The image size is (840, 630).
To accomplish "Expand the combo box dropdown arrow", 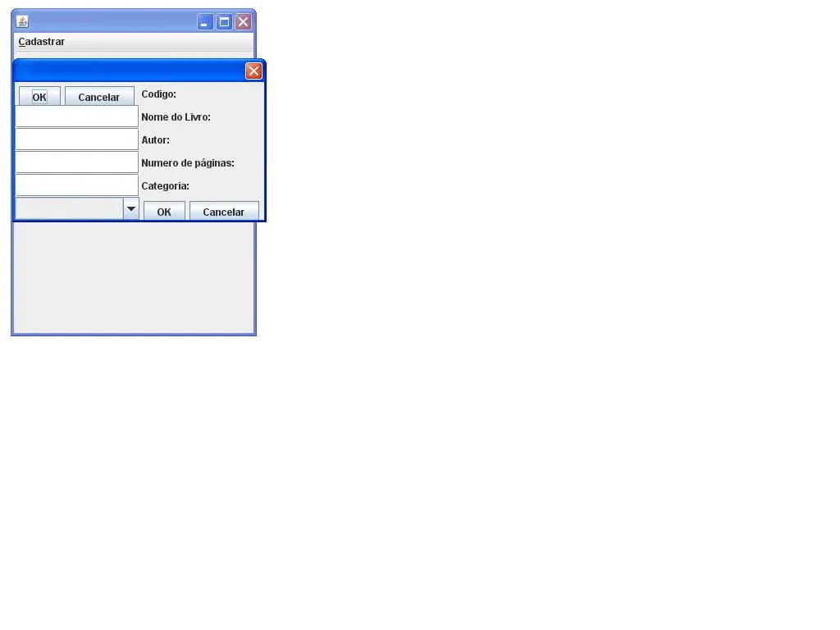I will 131,209.
